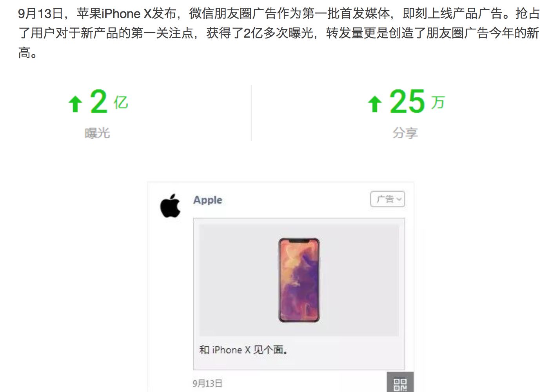
Task: Click the Apple logo avatar
Action: pos(170,205)
